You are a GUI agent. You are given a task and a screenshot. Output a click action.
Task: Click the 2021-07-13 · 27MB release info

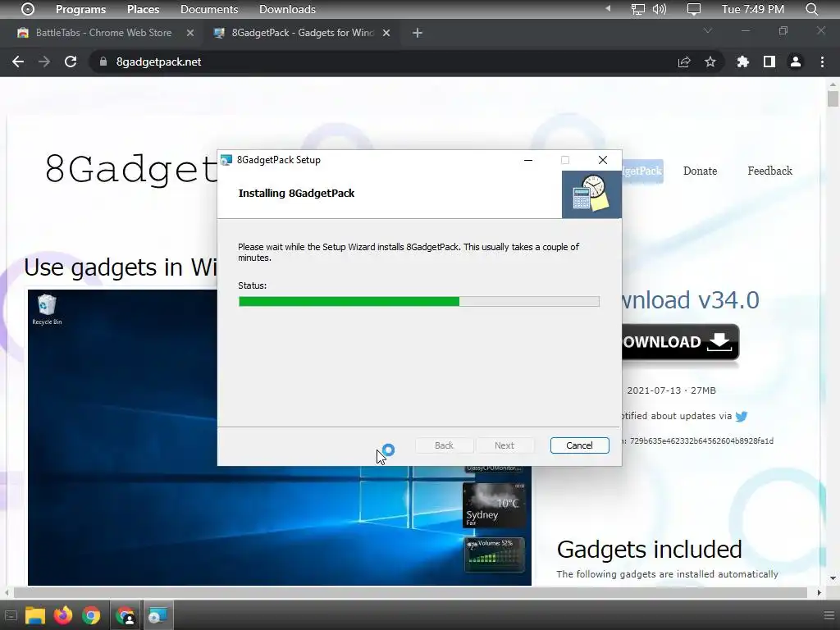click(671, 390)
